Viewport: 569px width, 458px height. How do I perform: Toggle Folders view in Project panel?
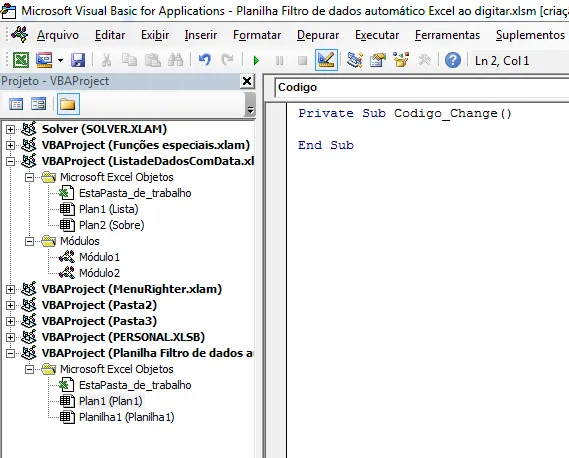pyautogui.click(x=68, y=104)
